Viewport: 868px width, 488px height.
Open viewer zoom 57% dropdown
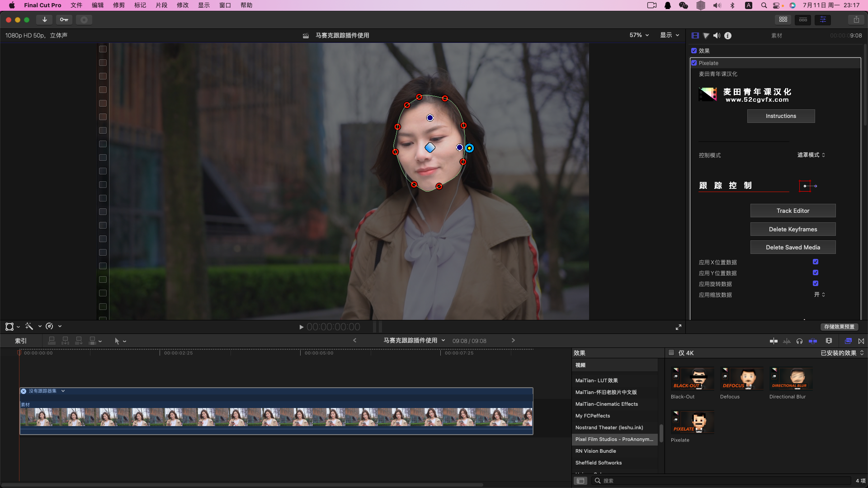[x=639, y=35]
